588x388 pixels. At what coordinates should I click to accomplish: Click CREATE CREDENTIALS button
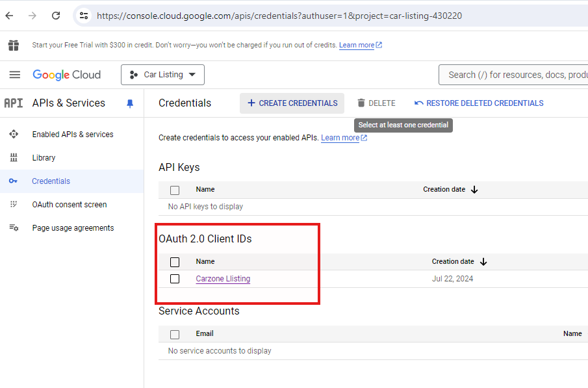click(x=292, y=103)
